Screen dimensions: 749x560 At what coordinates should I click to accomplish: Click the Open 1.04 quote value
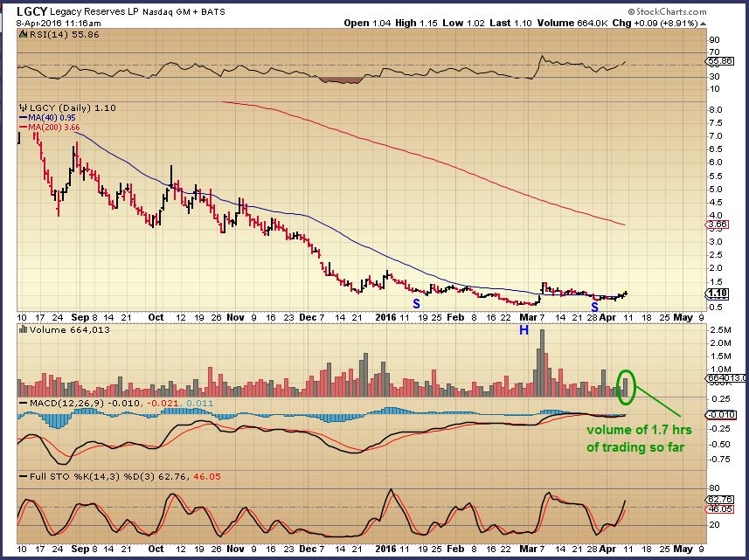point(367,23)
